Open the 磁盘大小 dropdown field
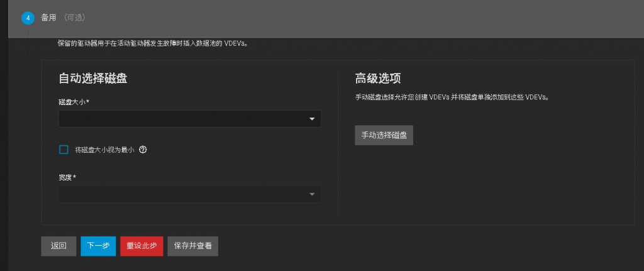Viewport: 644px width, 271px height. (x=182, y=119)
